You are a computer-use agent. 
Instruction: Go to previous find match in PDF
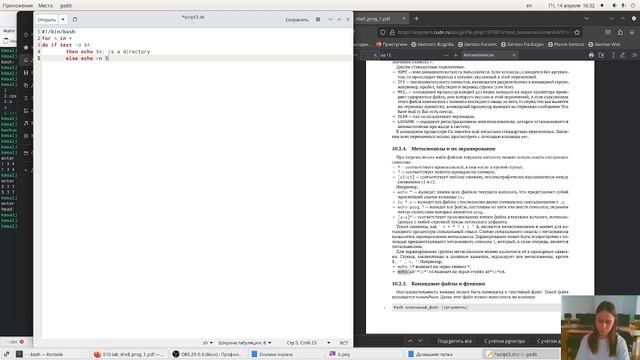[x=410, y=341]
